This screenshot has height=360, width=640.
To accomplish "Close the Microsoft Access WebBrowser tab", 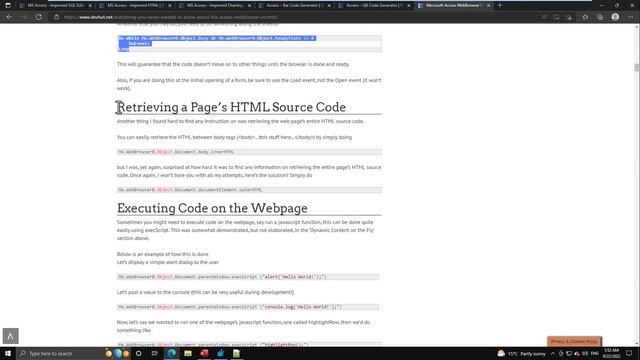I will [x=488, y=6].
